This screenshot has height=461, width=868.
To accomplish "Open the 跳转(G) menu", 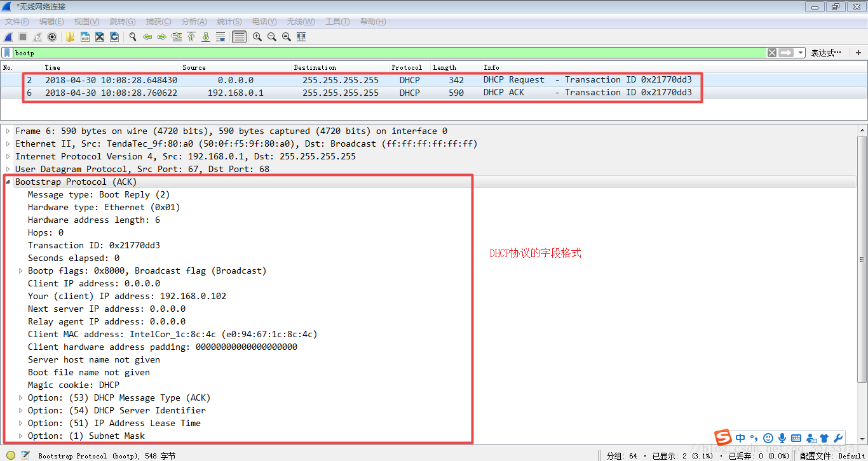I will point(122,22).
